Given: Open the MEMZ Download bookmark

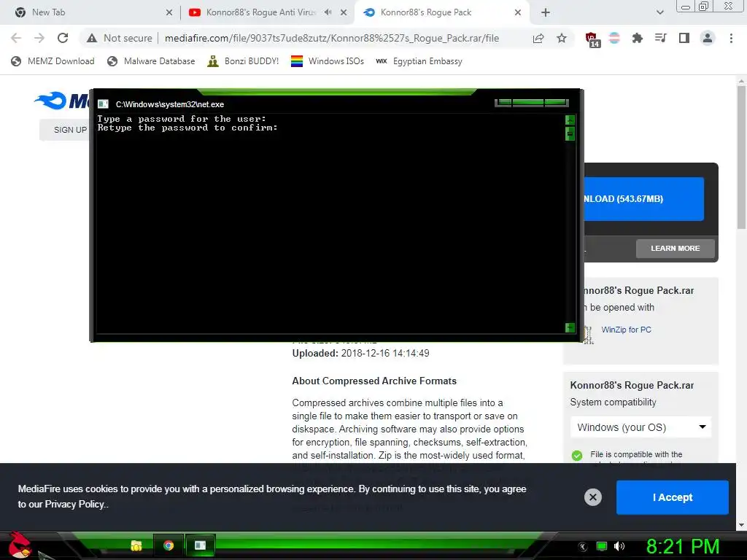Looking at the screenshot, I should [53, 61].
